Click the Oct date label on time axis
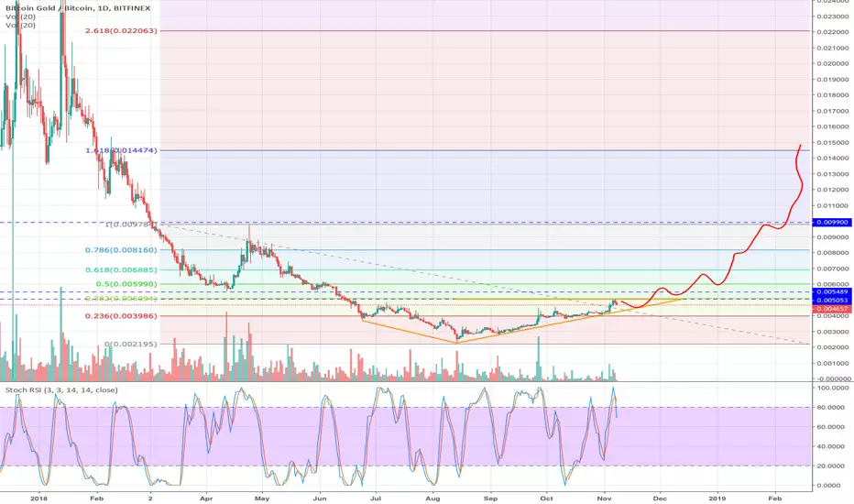This screenshot has height=504, width=854. 546,499
